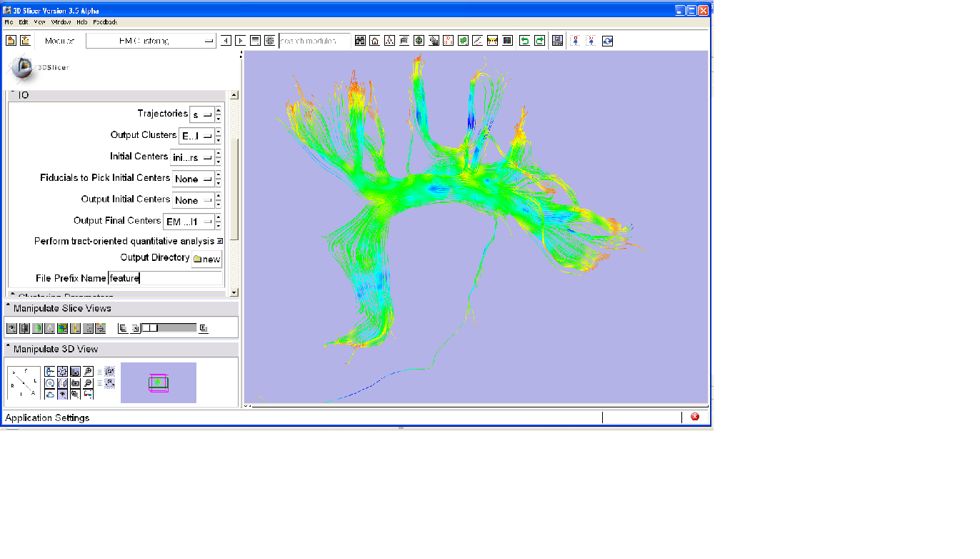The width and height of the screenshot is (980, 559).
Task: Click the blue refresh icon in the toolbar
Action: pyautogui.click(x=607, y=41)
